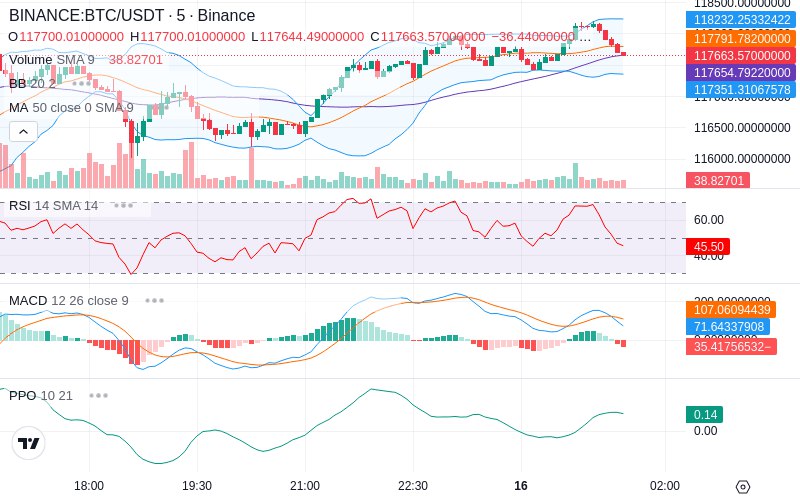Open more options for PPO 10 21 indicator

coord(98,395)
